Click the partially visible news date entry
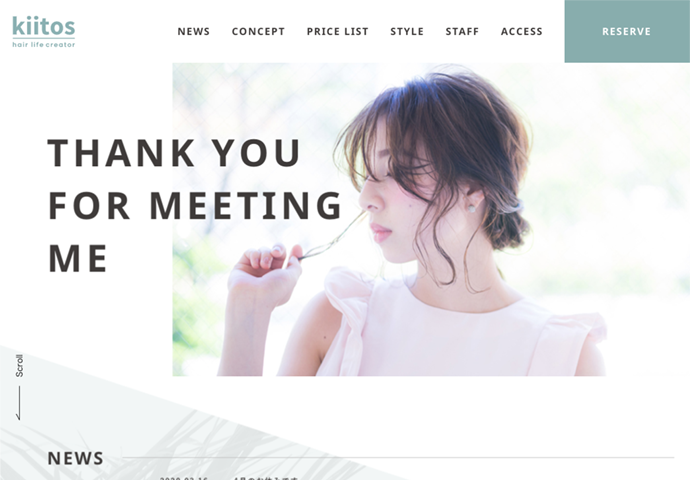Screen dimensions: 690x480 [x=184, y=478]
